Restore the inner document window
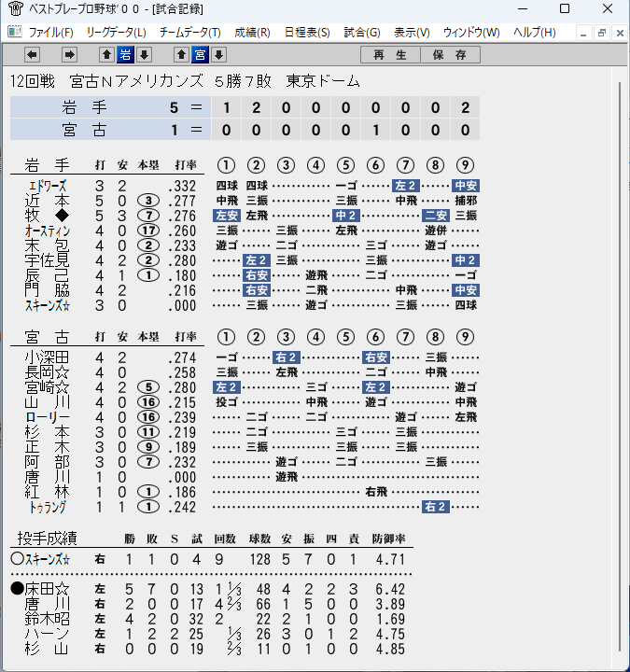 (x=602, y=33)
